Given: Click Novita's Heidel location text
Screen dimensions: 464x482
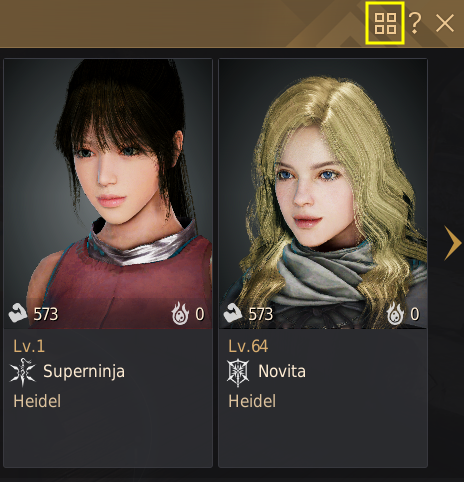Looking at the screenshot, I should coord(252,401).
